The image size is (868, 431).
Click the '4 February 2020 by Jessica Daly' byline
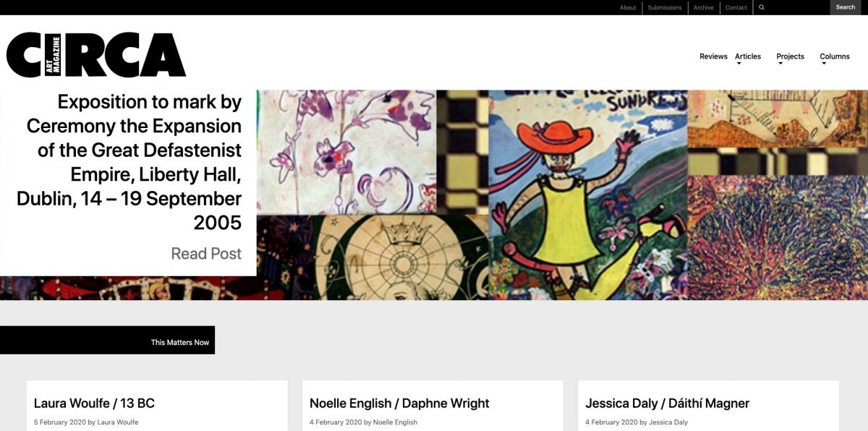click(x=637, y=422)
